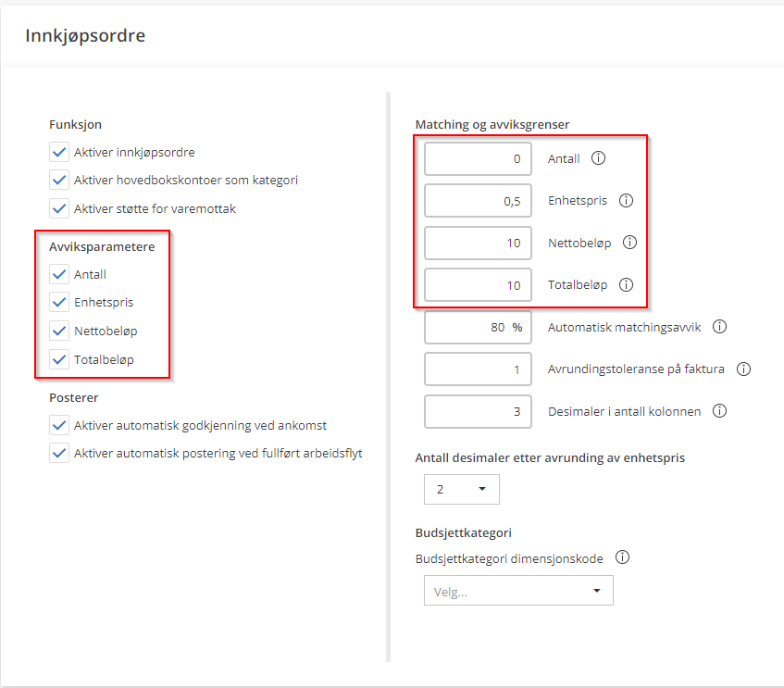Toggle Aktiver hovedbokskontoer som kategori
The image size is (784, 688).
point(60,181)
